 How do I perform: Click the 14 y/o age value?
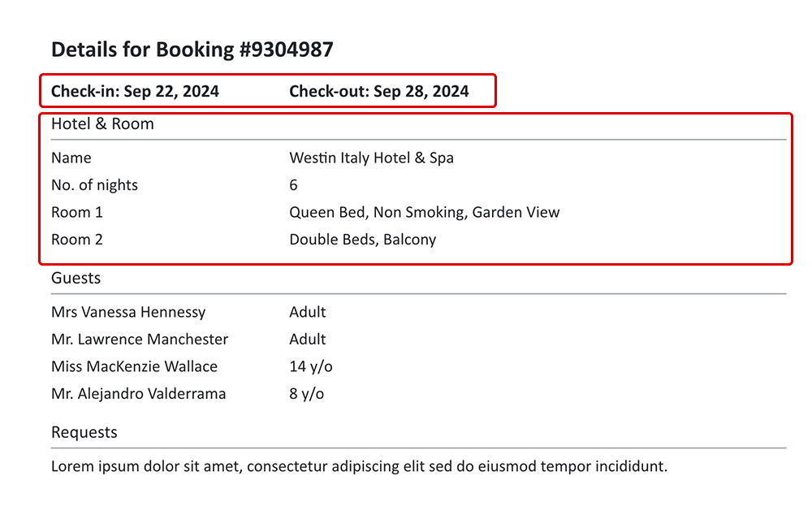tap(311, 366)
